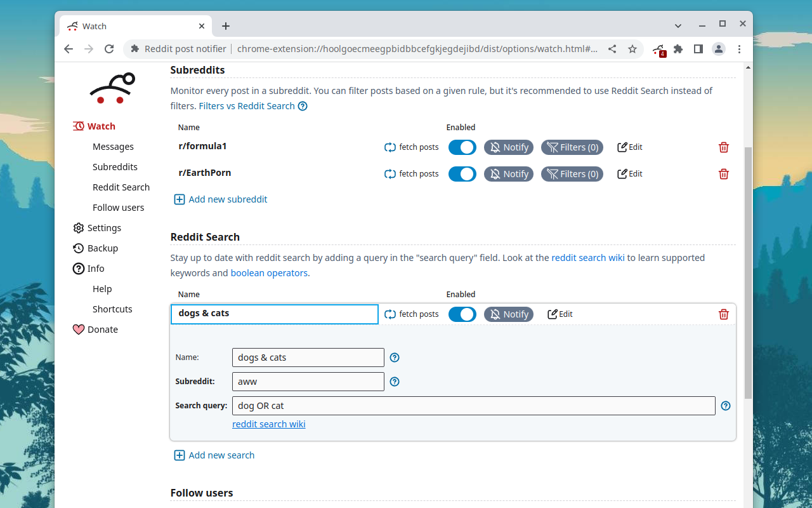Open Chrome profile menu
812x508 pixels.
click(719, 49)
